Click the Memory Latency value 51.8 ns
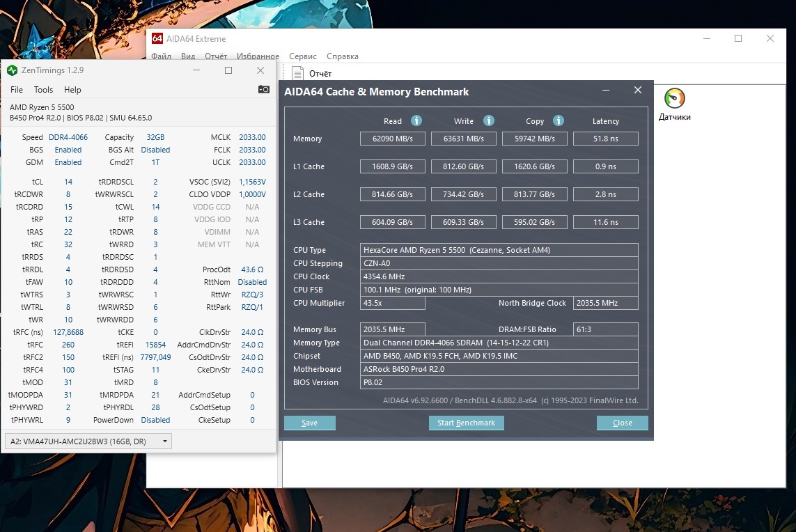 click(x=606, y=139)
